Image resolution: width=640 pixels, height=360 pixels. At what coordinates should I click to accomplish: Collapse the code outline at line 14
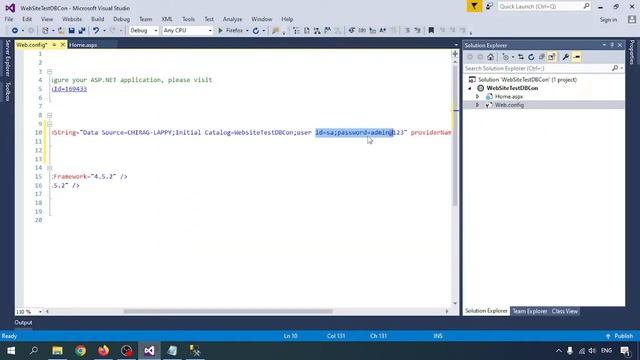tap(49, 168)
